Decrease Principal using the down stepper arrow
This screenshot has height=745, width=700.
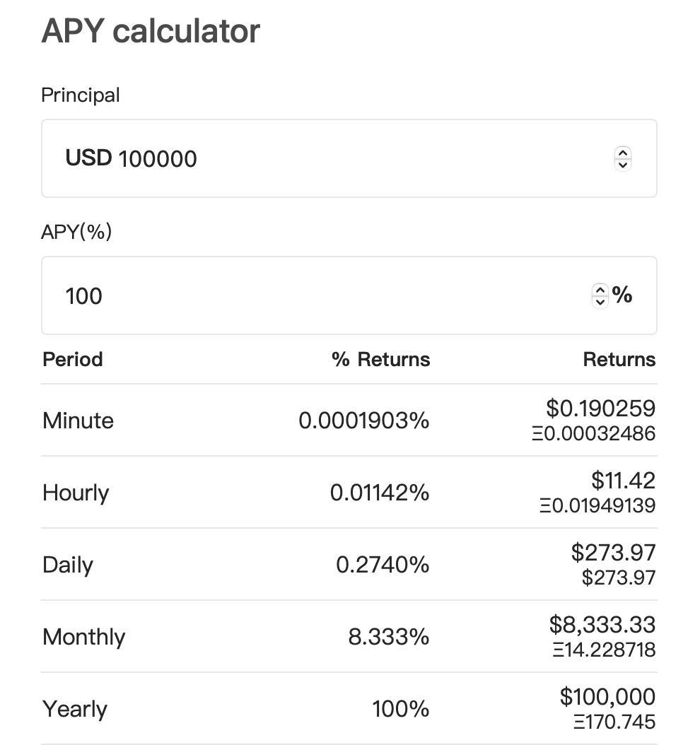tap(622, 164)
